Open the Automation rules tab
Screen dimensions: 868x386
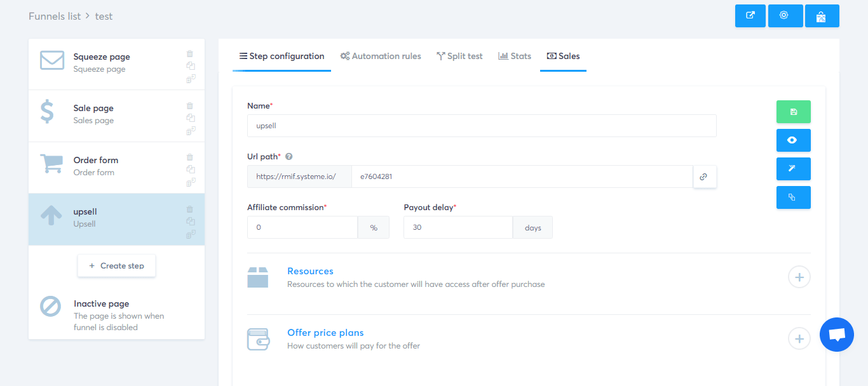pos(381,56)
